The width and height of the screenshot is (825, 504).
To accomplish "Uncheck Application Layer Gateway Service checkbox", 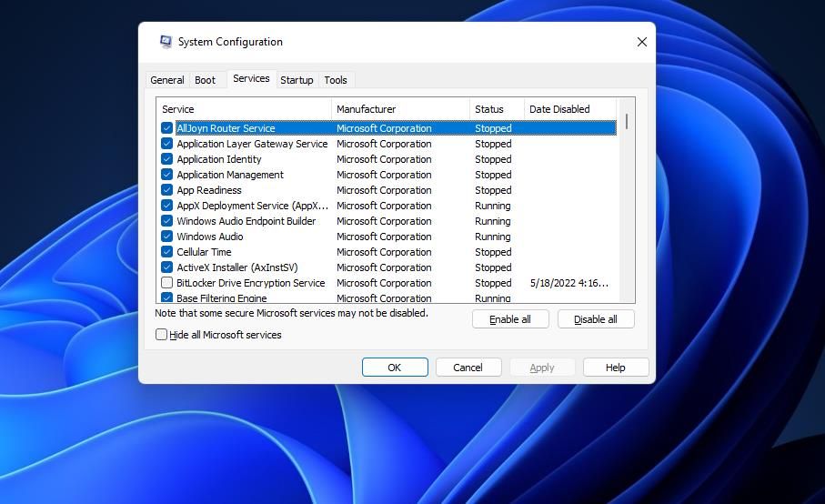I will point(166,144).
